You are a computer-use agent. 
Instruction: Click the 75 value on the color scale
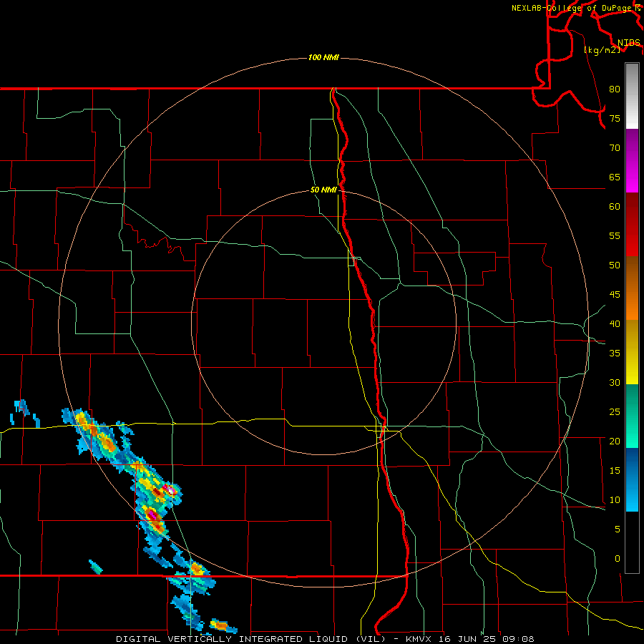(x=615, y=119)
